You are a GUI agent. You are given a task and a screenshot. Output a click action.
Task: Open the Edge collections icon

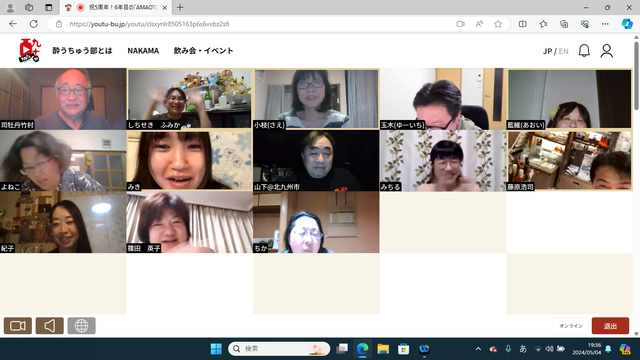[564, 24]
